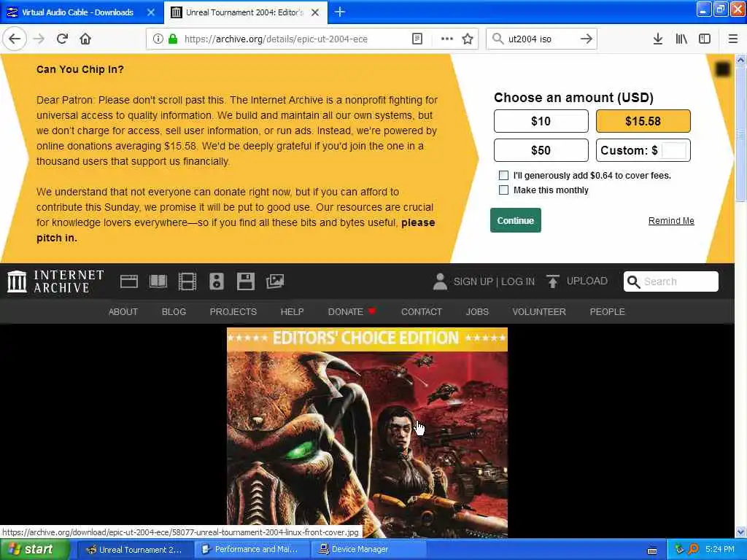Open the JOBS menu item

(477, 311)
